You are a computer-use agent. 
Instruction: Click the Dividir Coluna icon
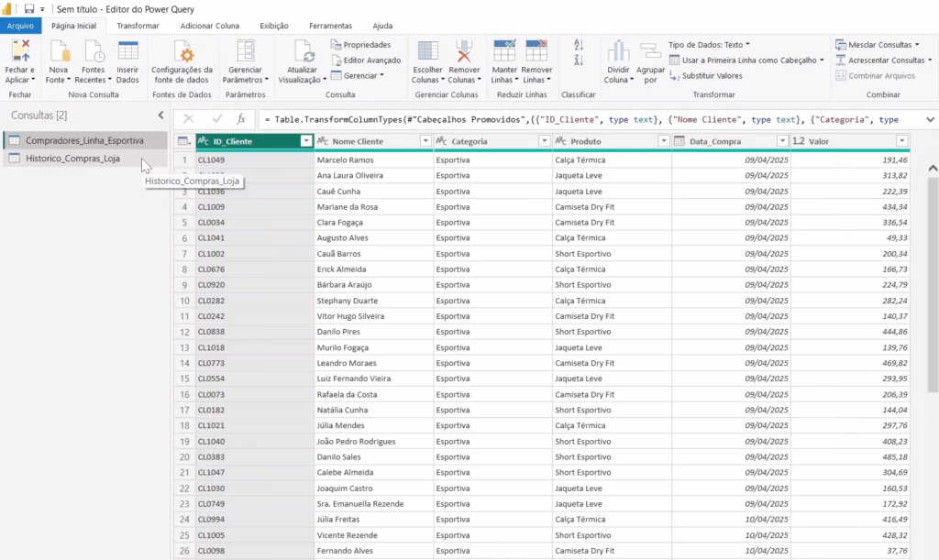(619, 50)
